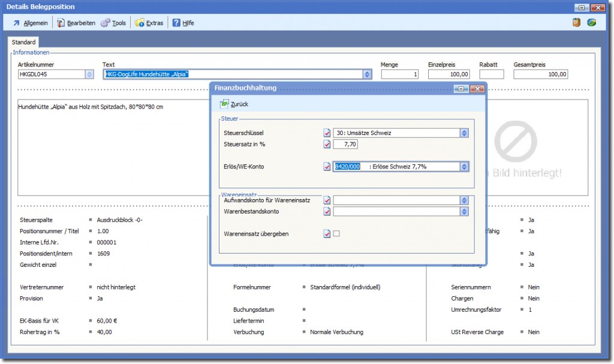Click the edit icon beside Aufwandskonto für Wareneinsatz
This screenshot has height=364, width=614.
(327, 200)
